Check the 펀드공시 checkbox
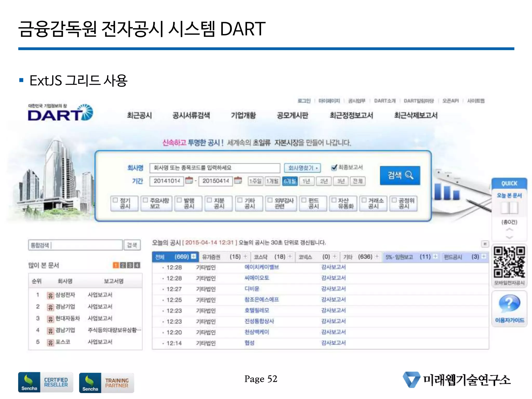Viewport: 532px width, 399px height. 304,200
